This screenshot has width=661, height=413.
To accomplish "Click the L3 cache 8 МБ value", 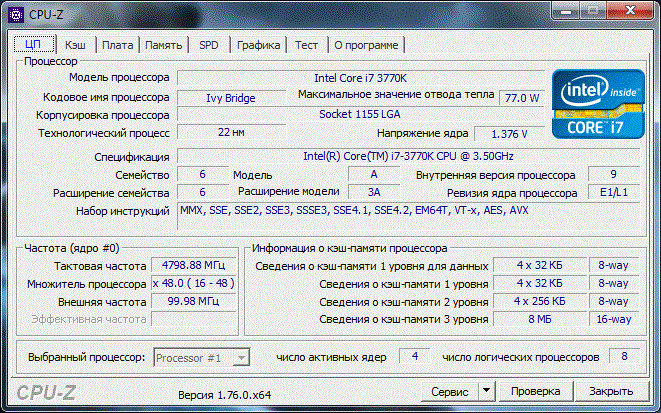I will click(x=540, y=319).
